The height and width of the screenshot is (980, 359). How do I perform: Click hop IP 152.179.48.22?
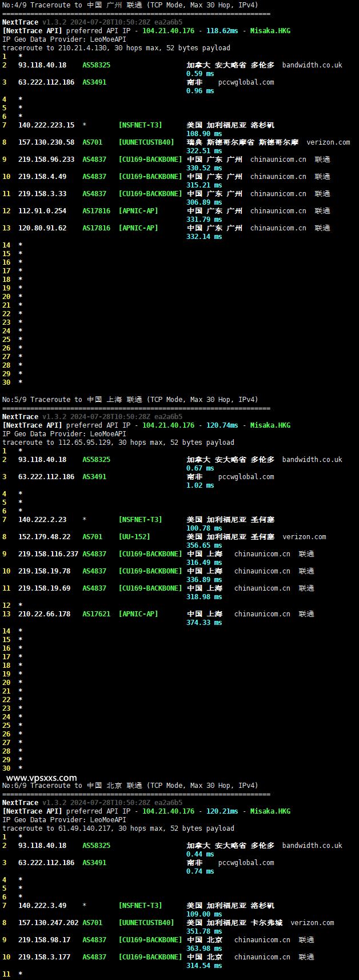(45, 537)
